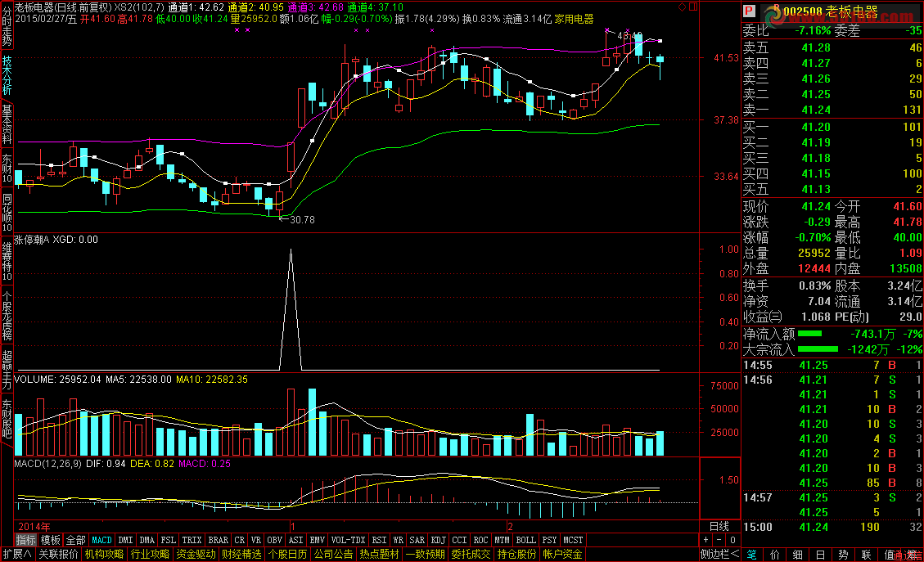The image size is (924, 562).
Task: Select the 细 detail tab
Action: click(797, 555)
